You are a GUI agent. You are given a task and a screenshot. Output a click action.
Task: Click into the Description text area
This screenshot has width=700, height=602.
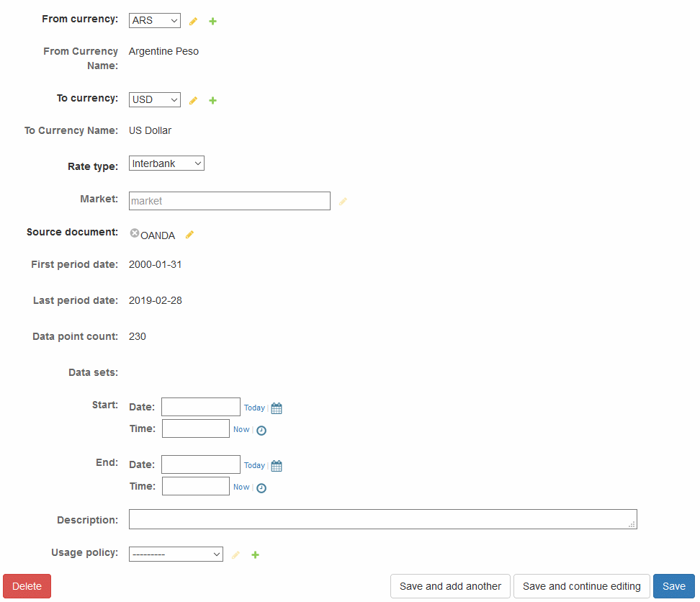[x=382, y=519]
